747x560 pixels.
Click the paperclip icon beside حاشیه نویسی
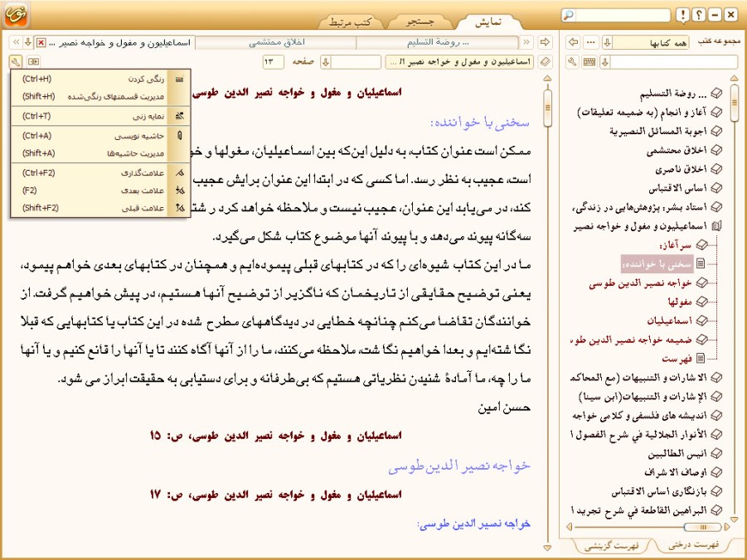[179, 136]
